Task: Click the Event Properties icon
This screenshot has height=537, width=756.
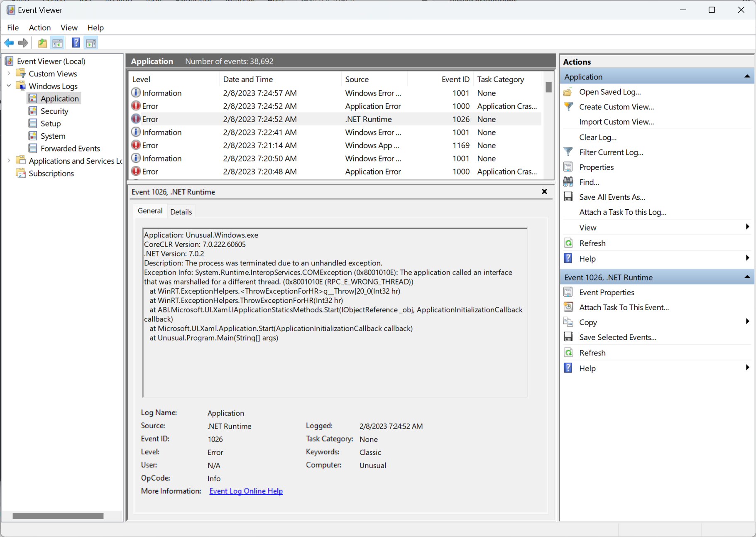Action: tap(568, 292)
